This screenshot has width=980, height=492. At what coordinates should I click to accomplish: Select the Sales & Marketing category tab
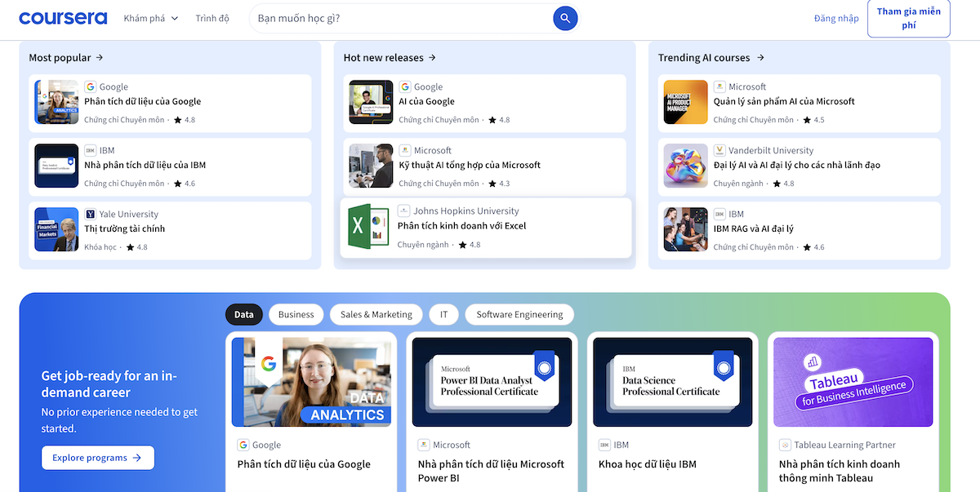(376, 314)
